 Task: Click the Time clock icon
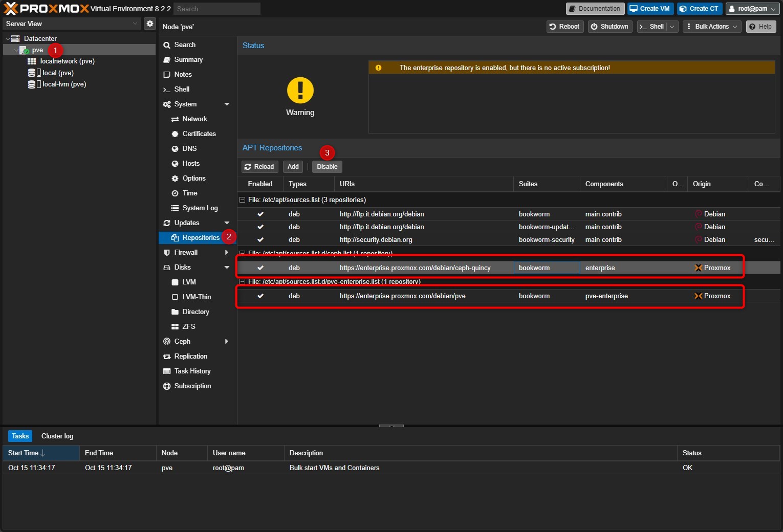pyautogui.click(x=175, y=193)
